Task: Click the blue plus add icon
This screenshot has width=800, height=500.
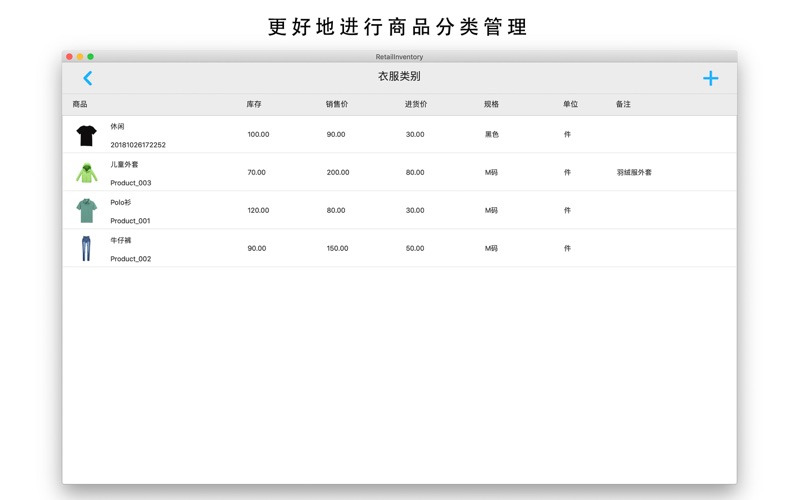Action: click(710, 78)
